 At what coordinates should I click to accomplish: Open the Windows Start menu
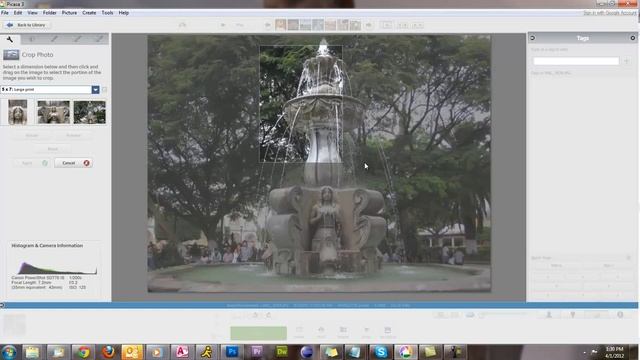click(x=9, y=352)
